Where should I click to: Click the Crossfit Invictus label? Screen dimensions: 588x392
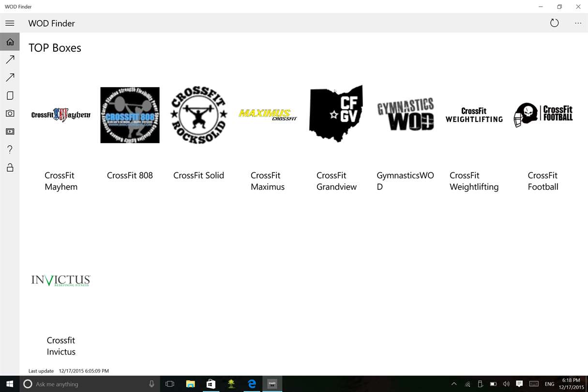click(x=61, y=346)
